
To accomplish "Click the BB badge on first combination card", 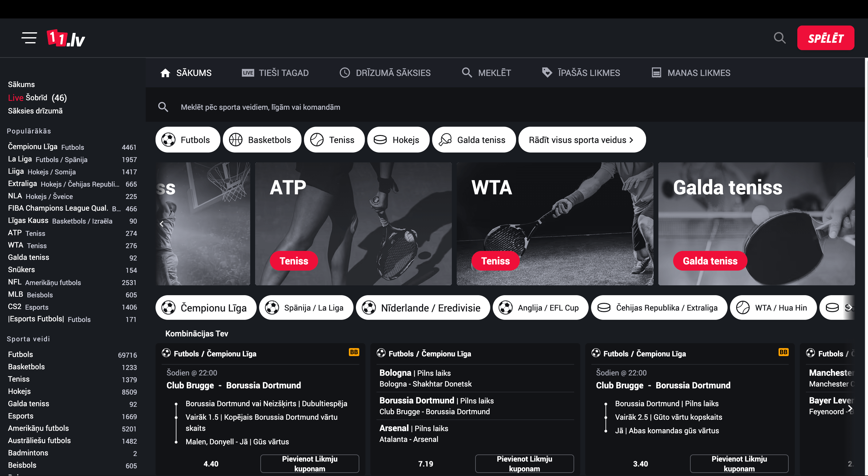I will (354, 352).
